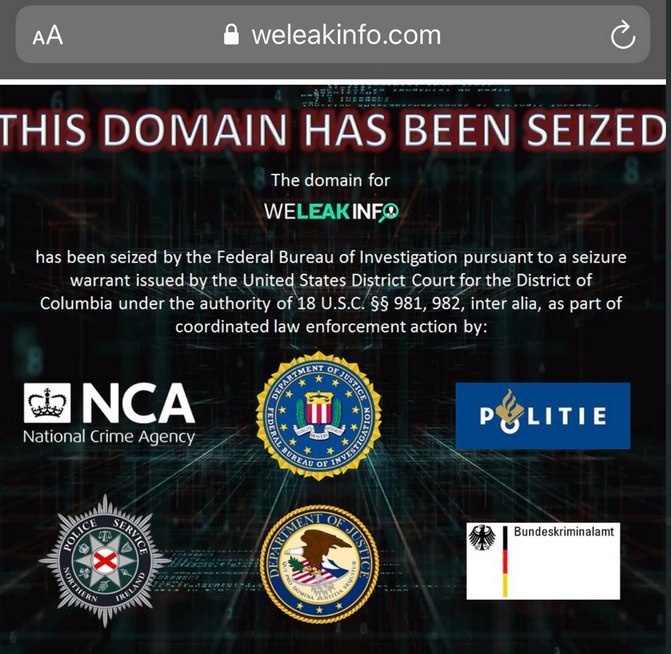Click the German eagle in Bundeskriminalamt logo
Screen dimensions: 671x654
482,537
